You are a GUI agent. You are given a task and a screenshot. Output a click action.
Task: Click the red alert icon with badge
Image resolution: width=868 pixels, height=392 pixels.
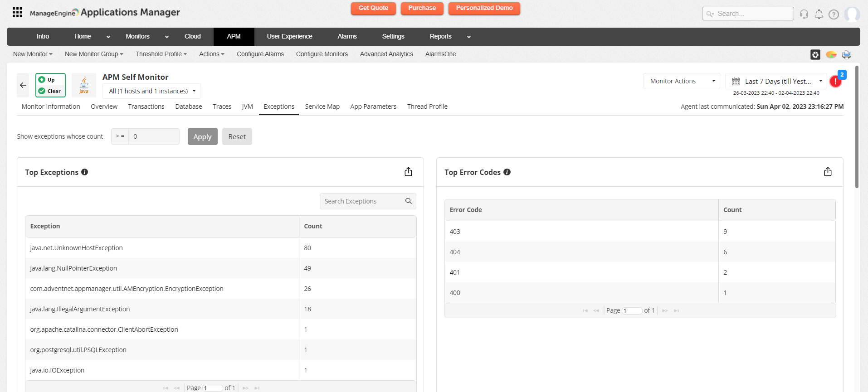pos(835,82)
